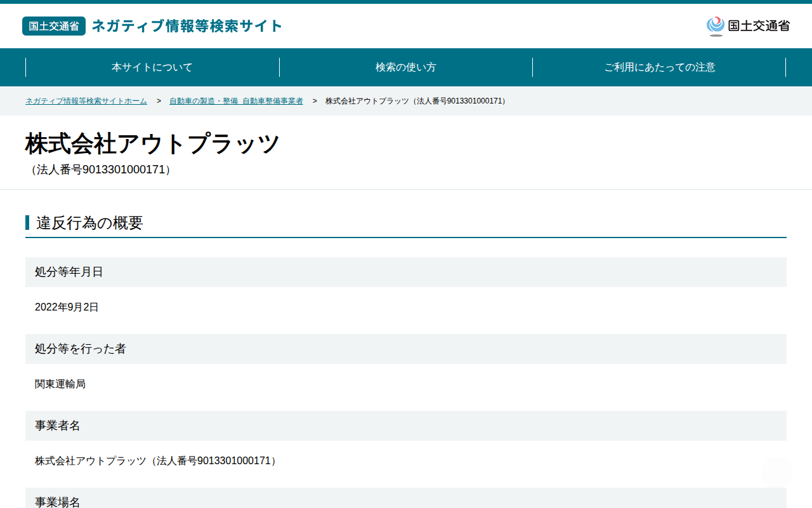Go to 自動車の製造・整備 自動車整備事業者 breadcrumb link
The image size is (812, 508).
236,101
